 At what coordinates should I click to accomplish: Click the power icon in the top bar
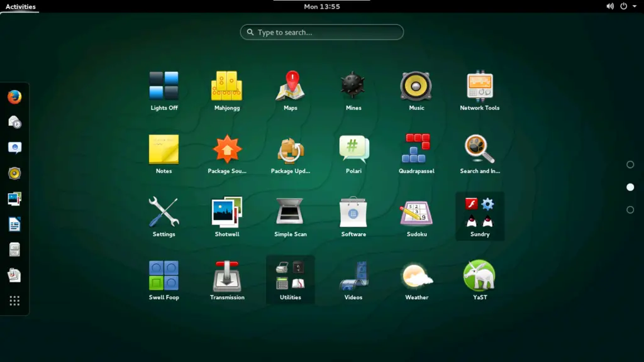(623, 6)
